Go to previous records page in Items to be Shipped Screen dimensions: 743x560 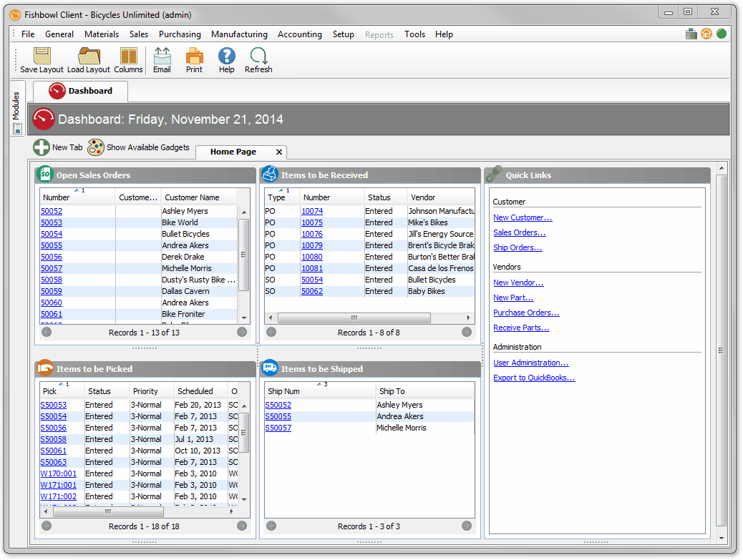(x=271, y=526)
